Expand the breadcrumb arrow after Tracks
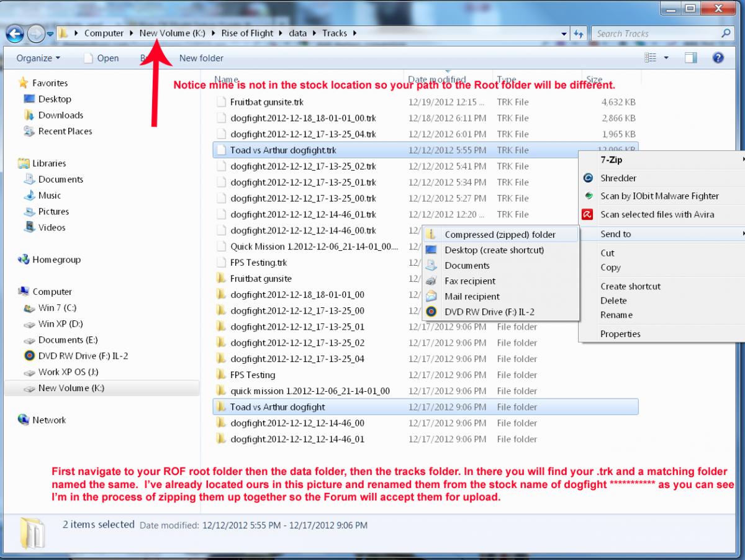745x560 pixels. coord(354,34)
